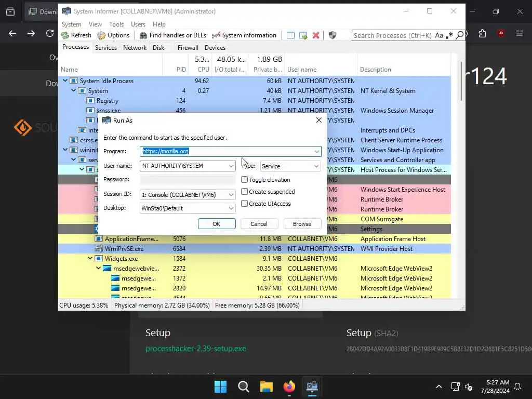
Task: Click the find window toolbar icon
Action: click(290, 35)
